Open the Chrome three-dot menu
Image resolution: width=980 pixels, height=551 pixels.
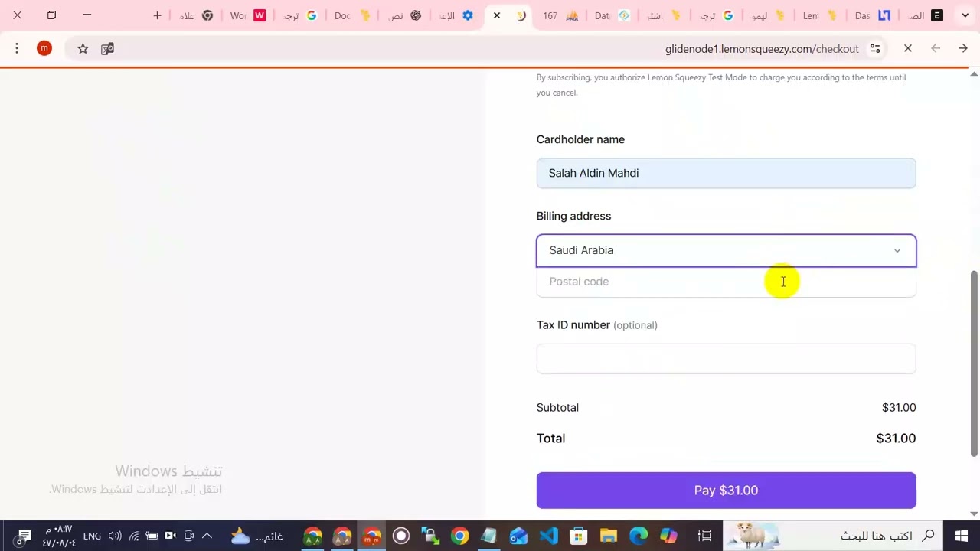point(17,49)
